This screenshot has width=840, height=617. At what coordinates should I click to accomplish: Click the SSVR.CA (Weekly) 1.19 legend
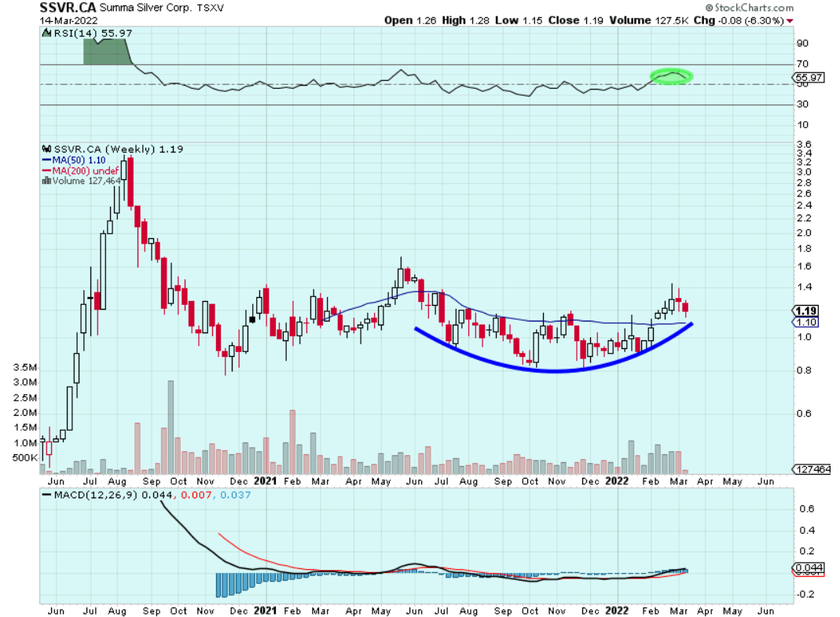coord(119,149)
